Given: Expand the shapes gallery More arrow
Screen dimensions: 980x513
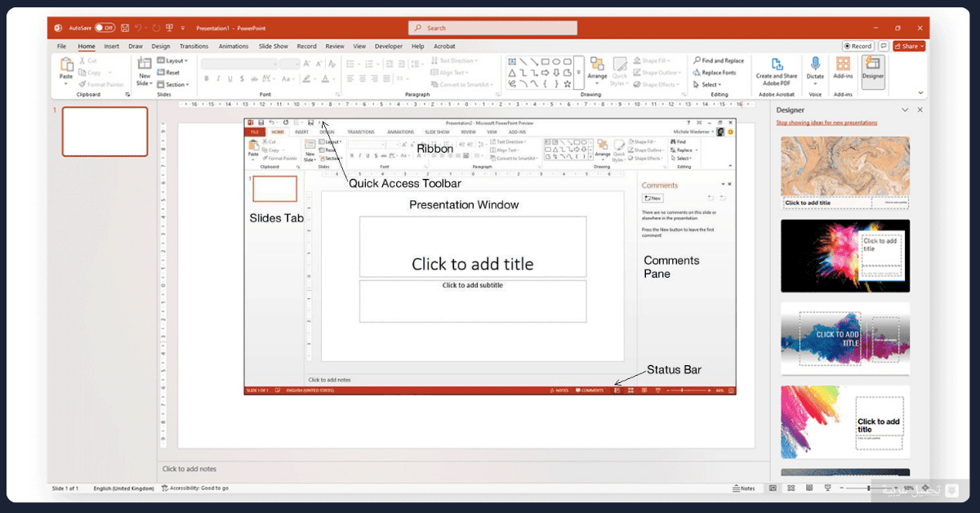Looking at the screenshot, I should 579,73.
